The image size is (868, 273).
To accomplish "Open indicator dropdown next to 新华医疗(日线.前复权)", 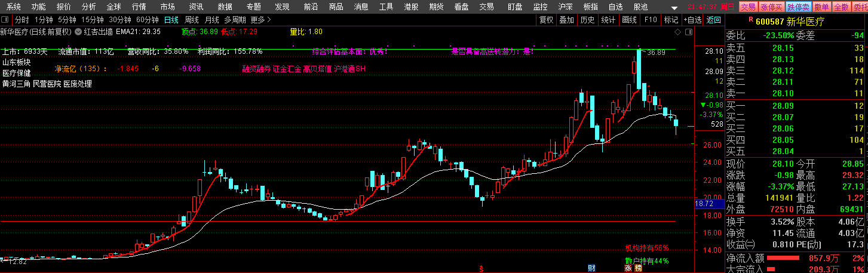I will tap(77, 31).
